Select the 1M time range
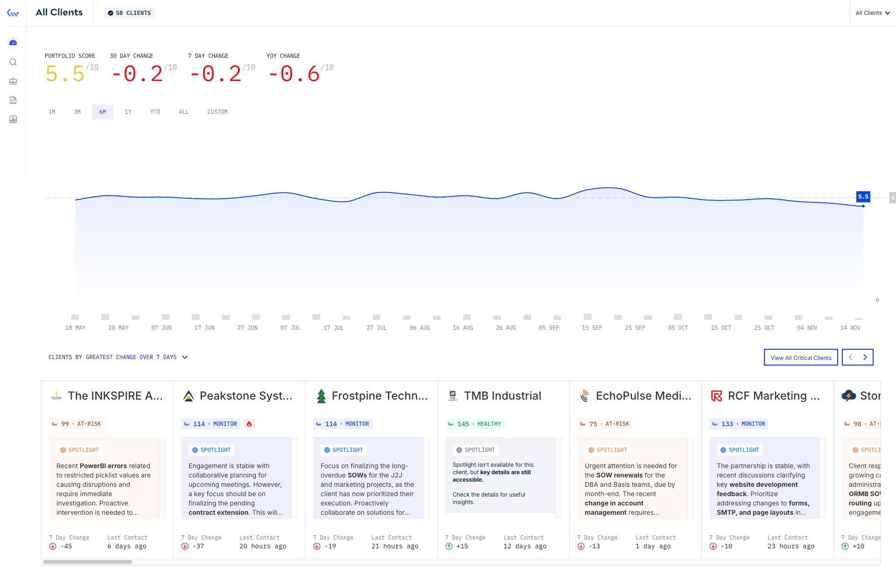Screen dimensions: 896x588 tap(52, 111)
